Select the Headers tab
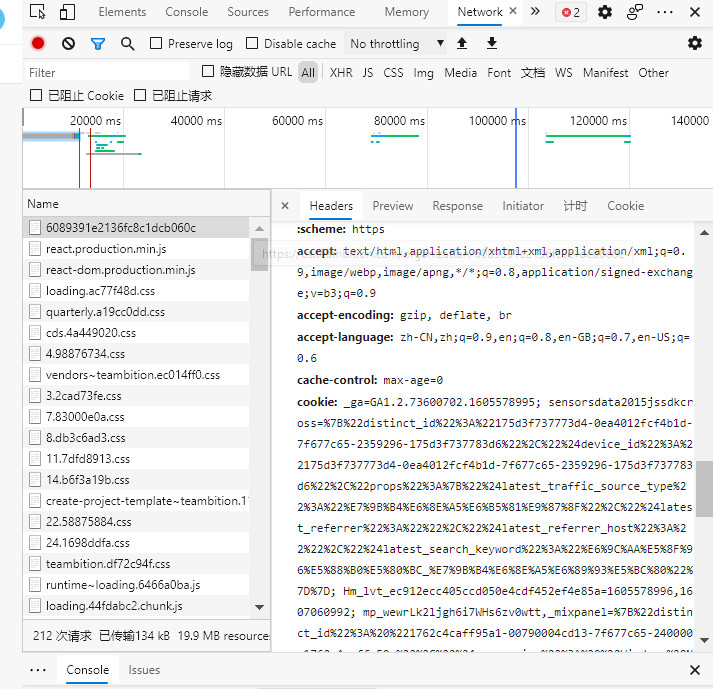Screen dimensions: 713x689 (331, 206)
